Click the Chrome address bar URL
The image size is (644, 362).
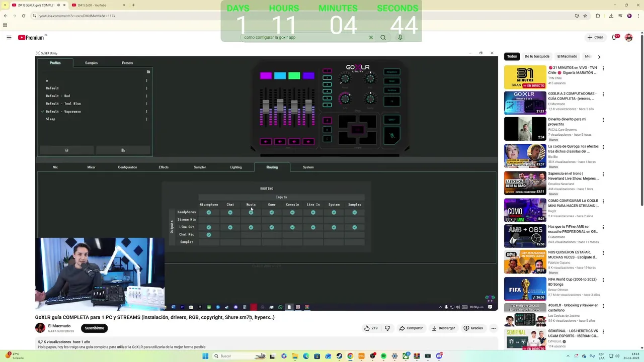click(x=77, y=16)
